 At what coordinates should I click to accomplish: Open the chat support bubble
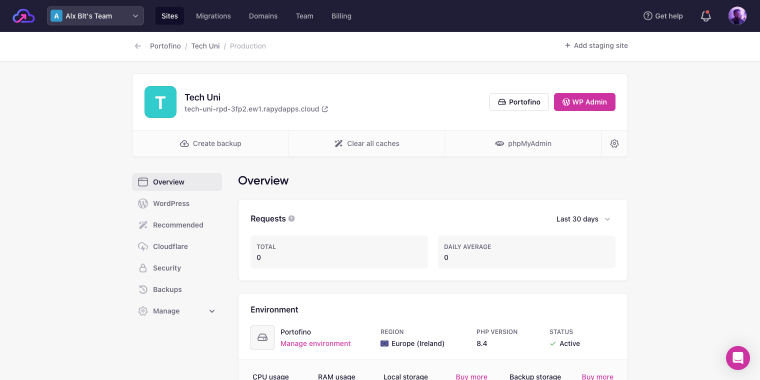coord(738,358)
